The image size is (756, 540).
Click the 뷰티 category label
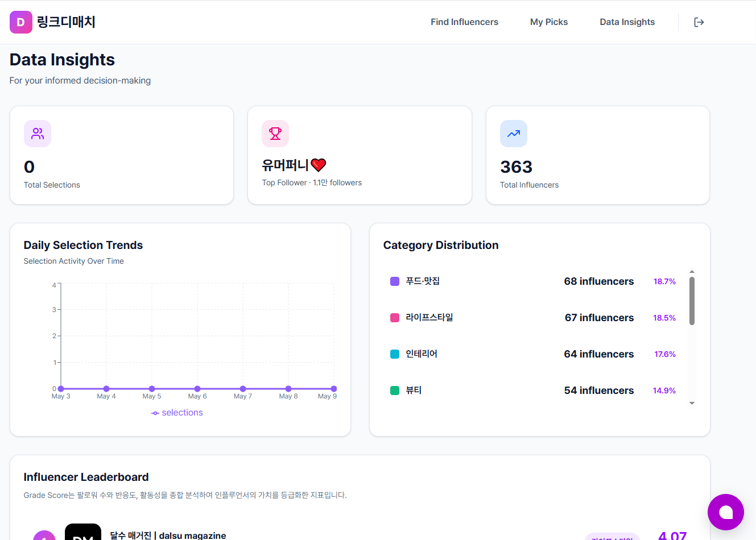[x=414, y=391]
